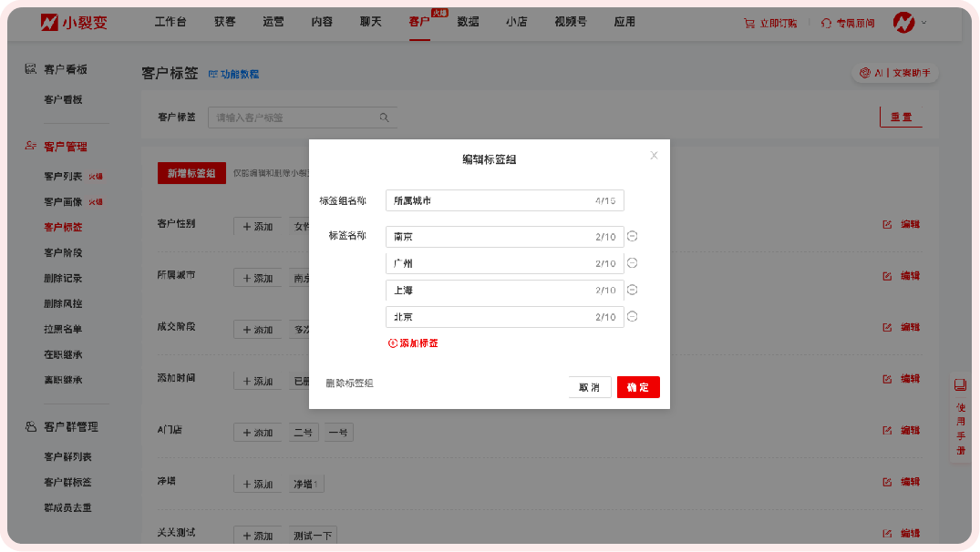Open the 使用手册 side panel
Viewport: 980px width, 552px height.
pyautogui.click(x=960, y=419)
